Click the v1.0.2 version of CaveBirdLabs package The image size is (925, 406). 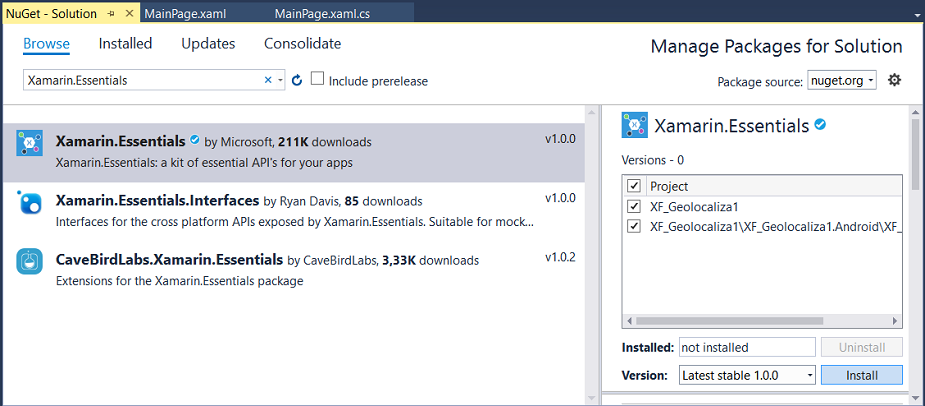(x=560, y=257)
